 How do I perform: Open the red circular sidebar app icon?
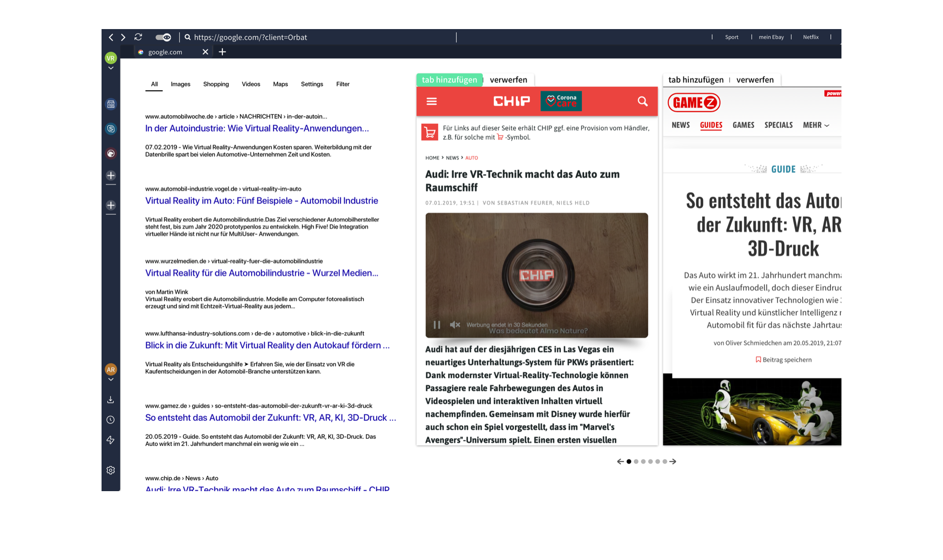tap(111, 154)
